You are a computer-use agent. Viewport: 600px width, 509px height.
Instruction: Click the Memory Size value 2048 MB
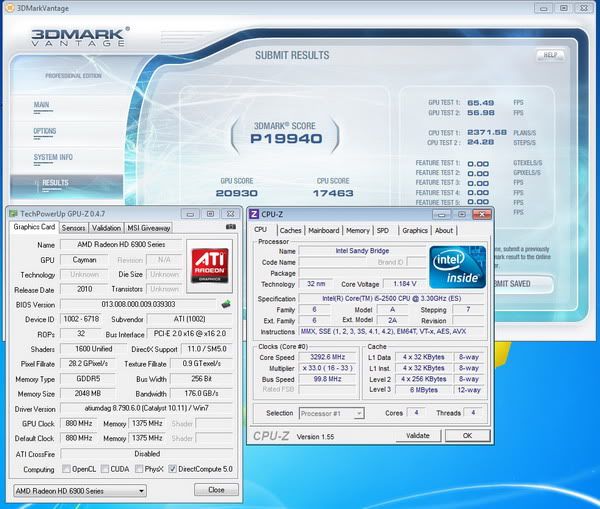88,393
